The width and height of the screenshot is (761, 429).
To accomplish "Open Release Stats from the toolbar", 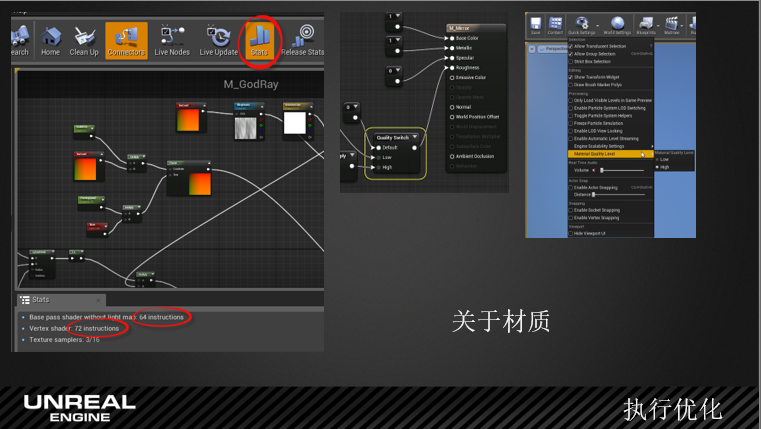I will coord(303,41).
